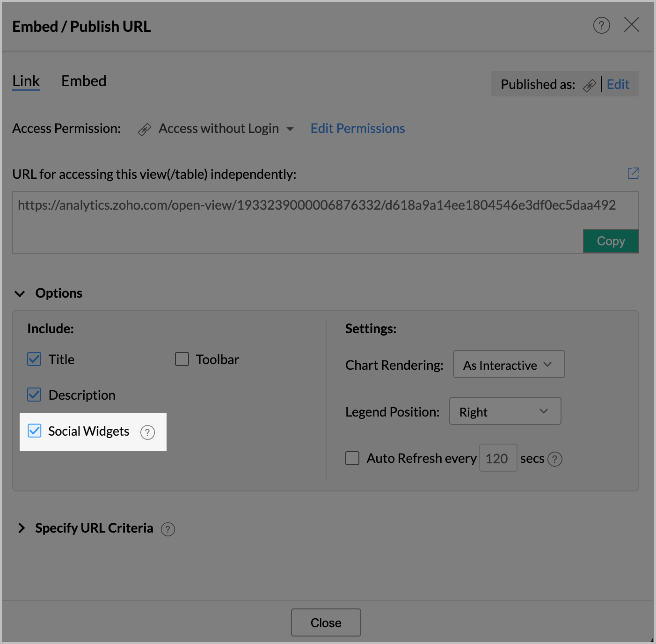Click the Edit Permissions link
The height and width of the screenshot is (644, 656).
(357, 129)
